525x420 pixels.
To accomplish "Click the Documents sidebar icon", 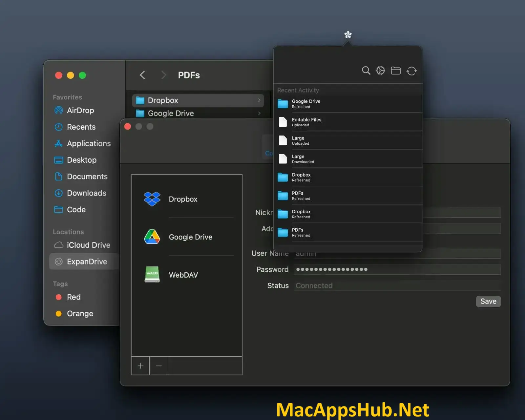I will 58,177.
